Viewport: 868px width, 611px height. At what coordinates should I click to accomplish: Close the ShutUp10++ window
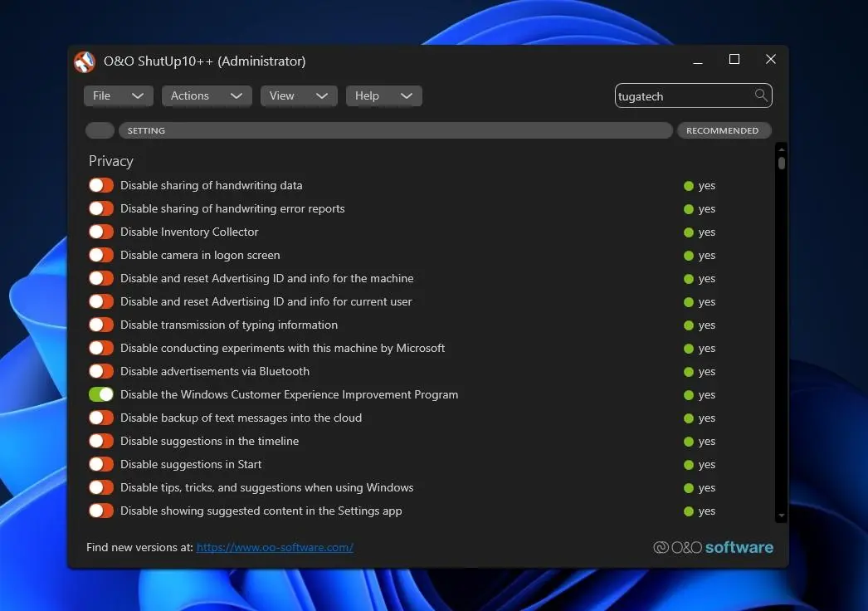click(x=771, y=59)
